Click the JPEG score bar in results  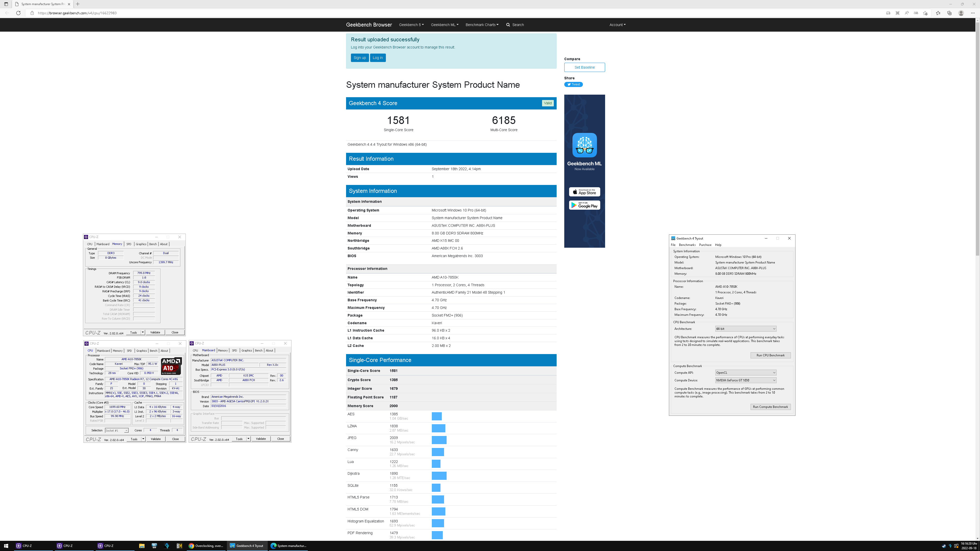pos(439,440)
